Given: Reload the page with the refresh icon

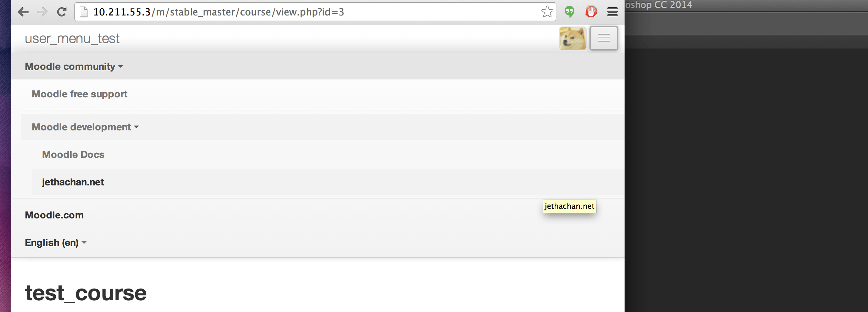Looking at the screenshot, I should tap(62, 12).
